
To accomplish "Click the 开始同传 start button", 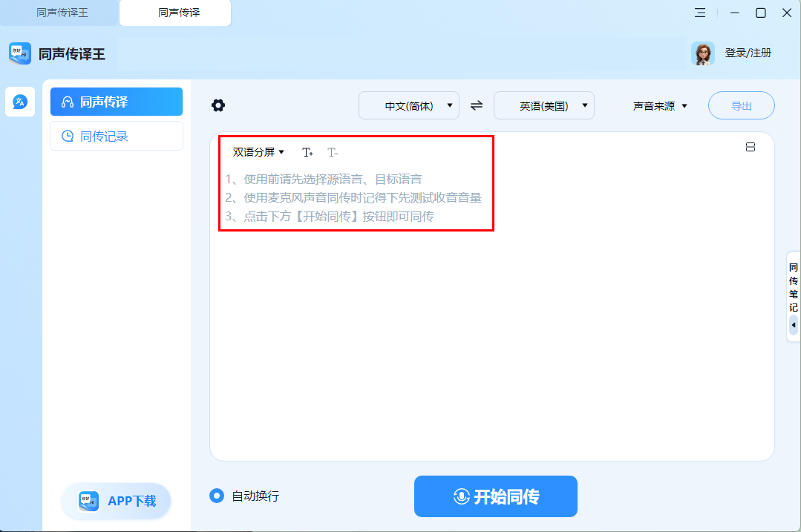I will pos(496,496).
